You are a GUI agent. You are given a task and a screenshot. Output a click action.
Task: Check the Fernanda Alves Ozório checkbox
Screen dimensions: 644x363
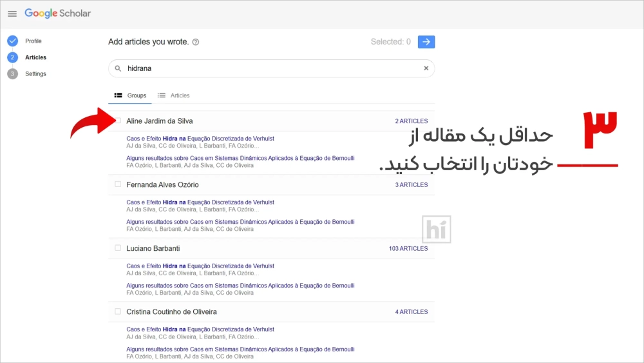(118, 184)
